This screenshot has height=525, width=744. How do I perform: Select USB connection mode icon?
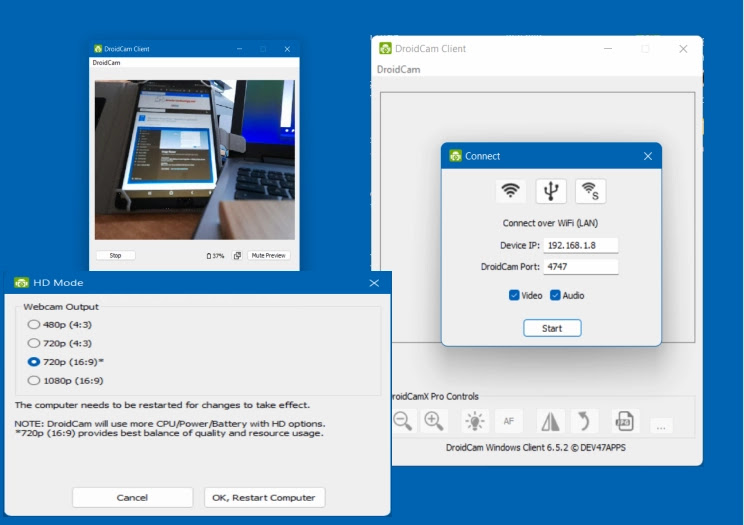click(551, 191)
